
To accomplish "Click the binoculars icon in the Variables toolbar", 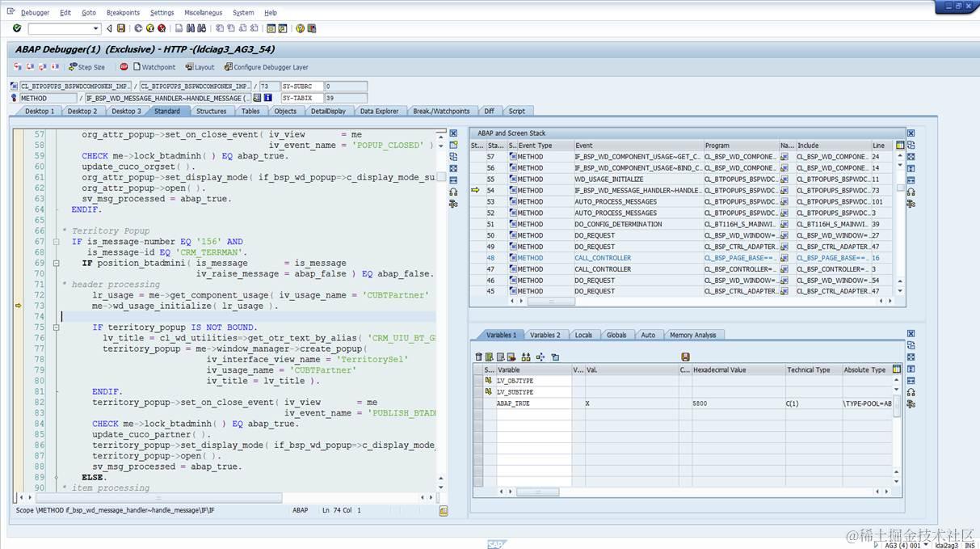I will point(526,357).
